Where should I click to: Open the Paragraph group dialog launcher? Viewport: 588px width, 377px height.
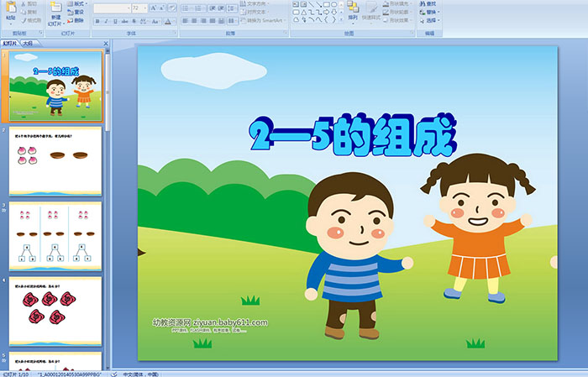tap(286, 34)
